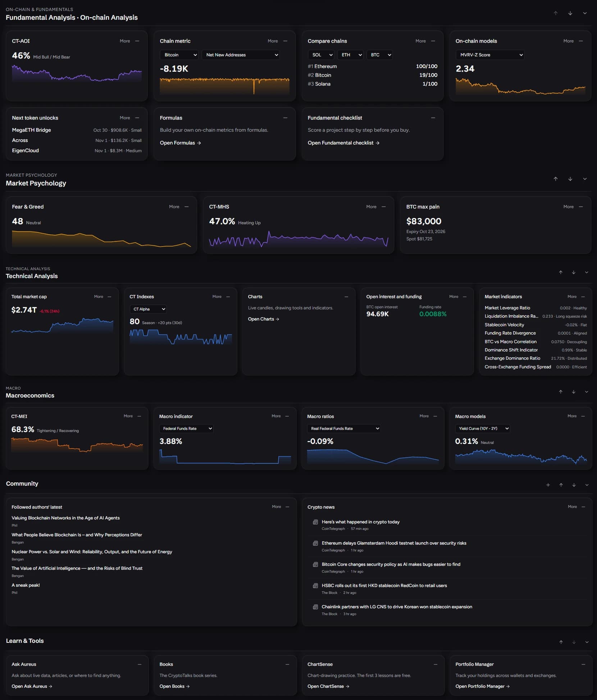Click More on the Market indicators card
This screenshot has height=700, width=597.
click(572, 297)
